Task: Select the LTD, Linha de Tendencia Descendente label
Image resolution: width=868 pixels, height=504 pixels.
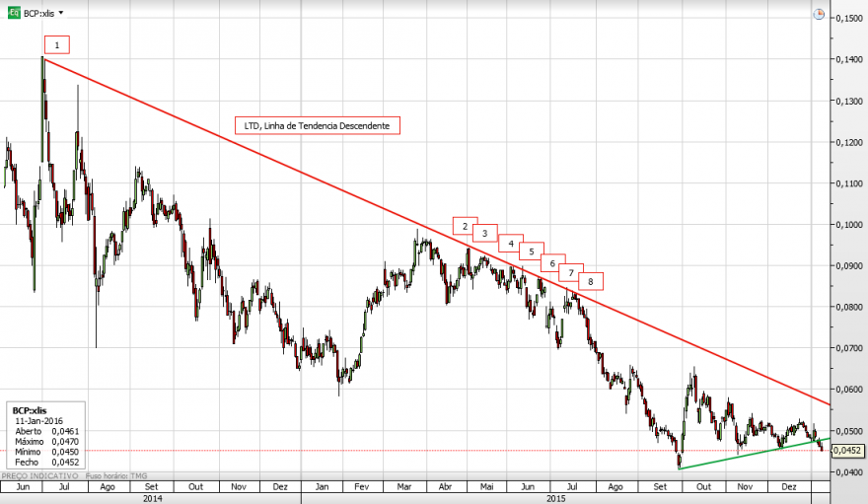Action: (318, 126)
